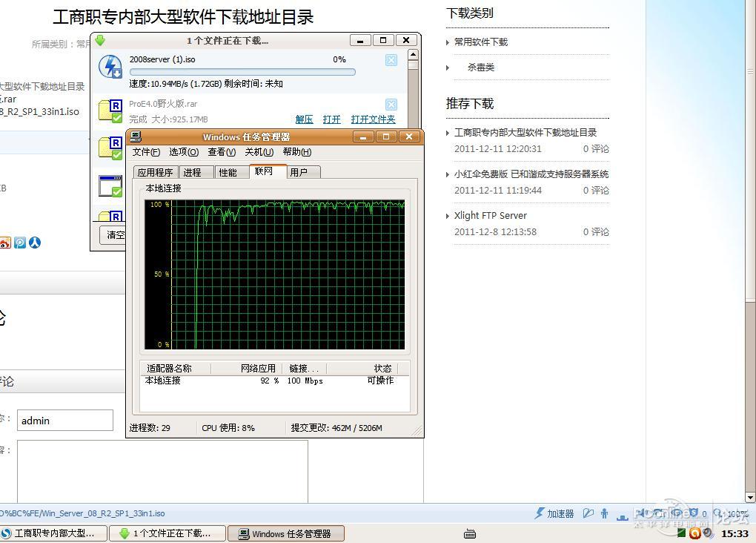
Task: Open 查看(V) menu in Task Manager
Action: (222, 152)
